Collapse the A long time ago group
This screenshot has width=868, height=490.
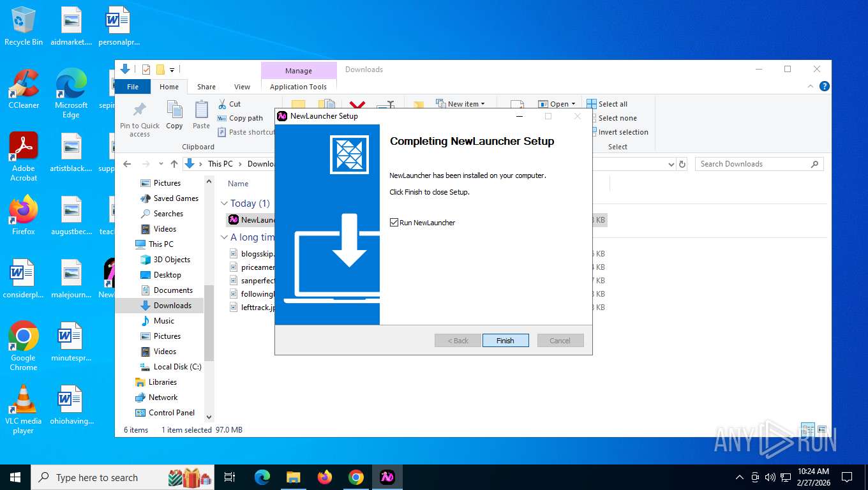pos(224,237)
